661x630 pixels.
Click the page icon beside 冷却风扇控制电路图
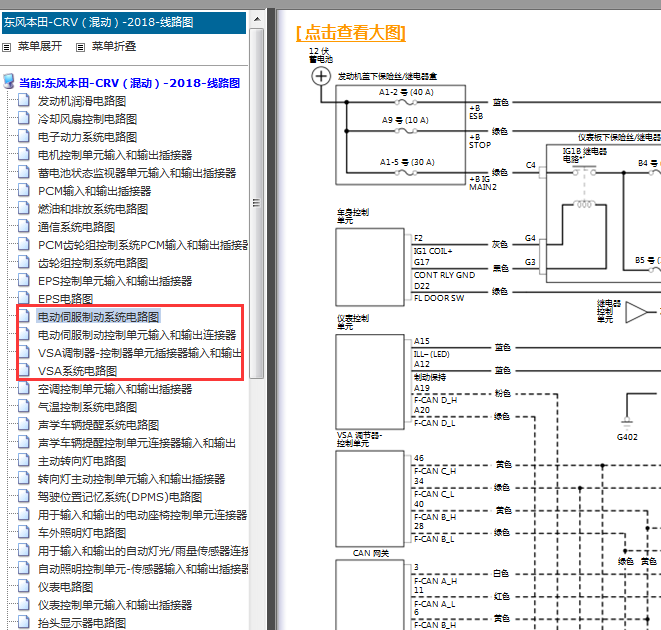24,118
